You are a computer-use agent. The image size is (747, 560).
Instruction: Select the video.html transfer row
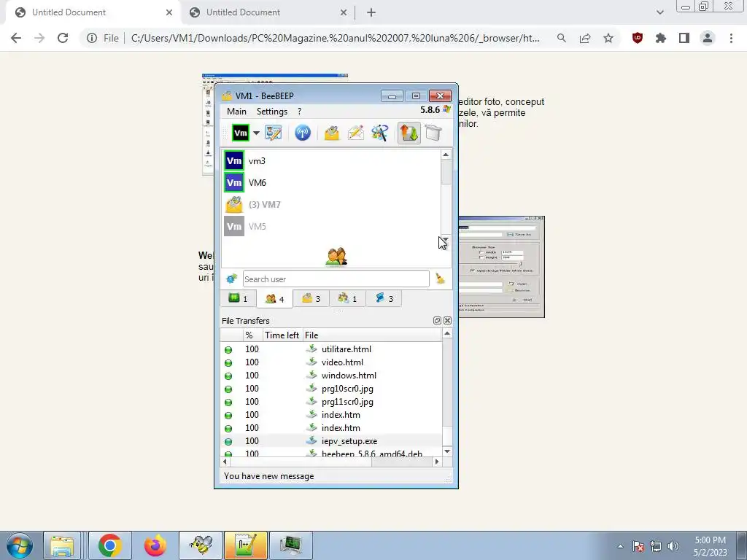click(332, 362)
